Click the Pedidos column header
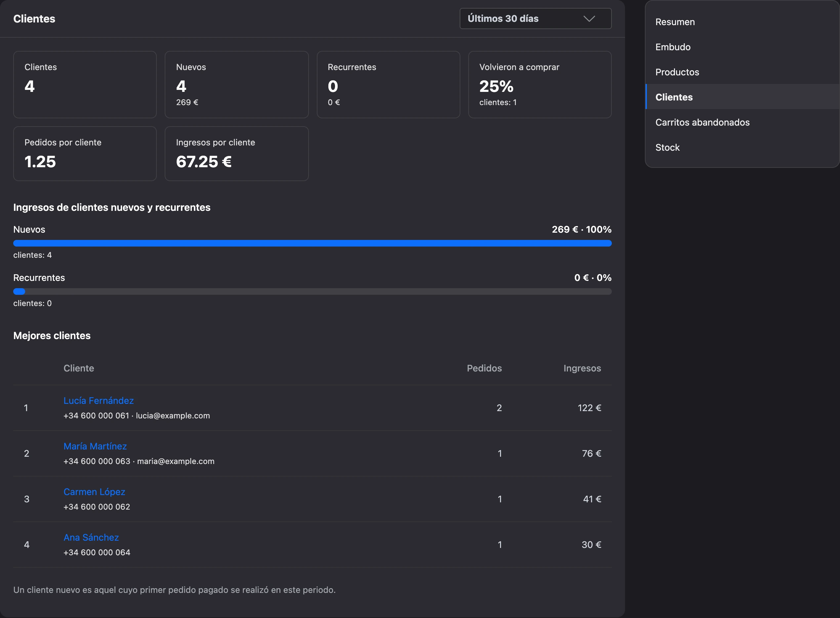Image resolution: width=840 pixels, height=618 pixels. click(x=484, y=368)
